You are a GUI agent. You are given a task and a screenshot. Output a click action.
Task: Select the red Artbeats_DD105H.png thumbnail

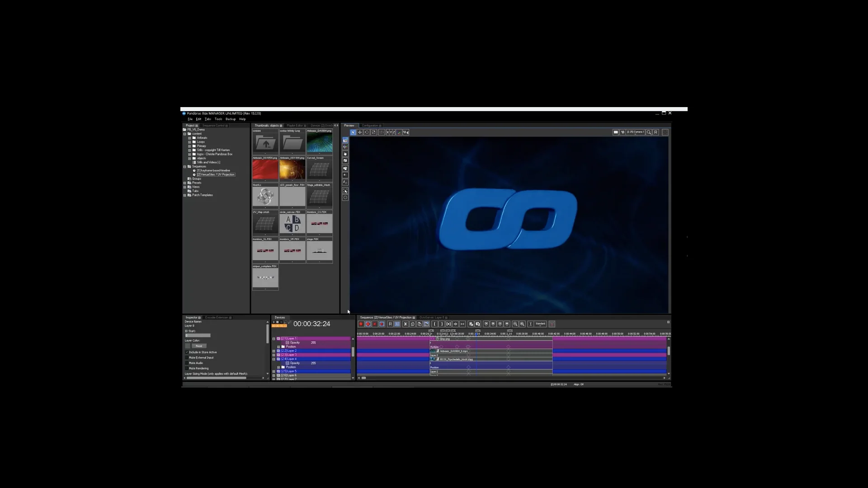tap(265, 168)
